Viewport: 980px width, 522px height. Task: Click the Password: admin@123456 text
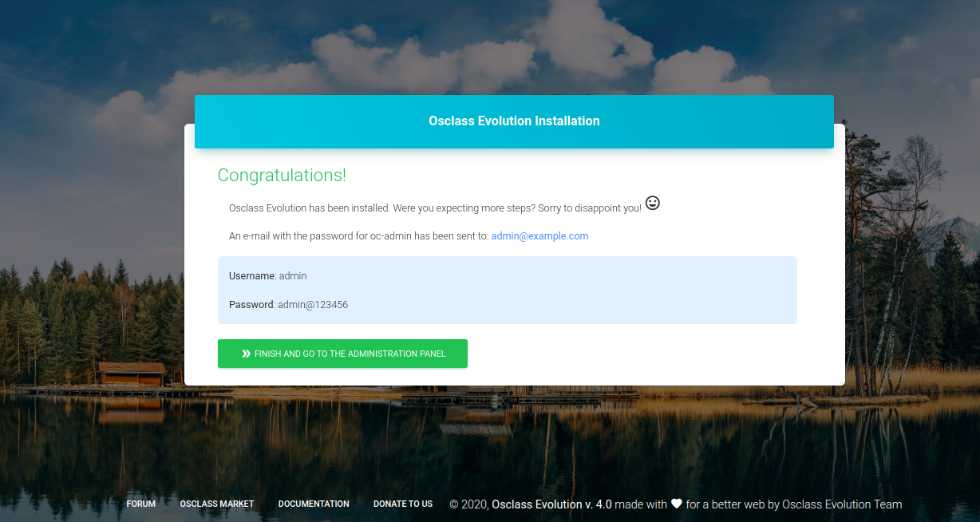(x=289, y=305)
